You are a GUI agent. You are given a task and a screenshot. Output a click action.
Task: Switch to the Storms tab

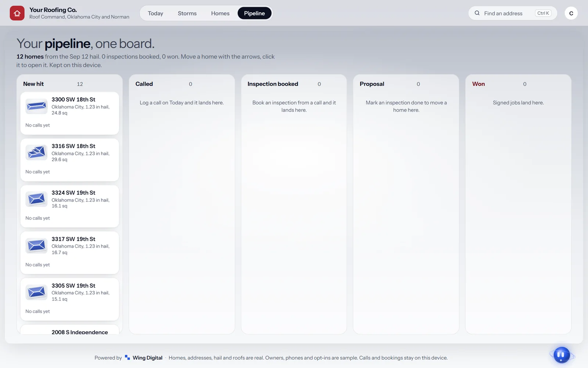(x=187, y=13)
